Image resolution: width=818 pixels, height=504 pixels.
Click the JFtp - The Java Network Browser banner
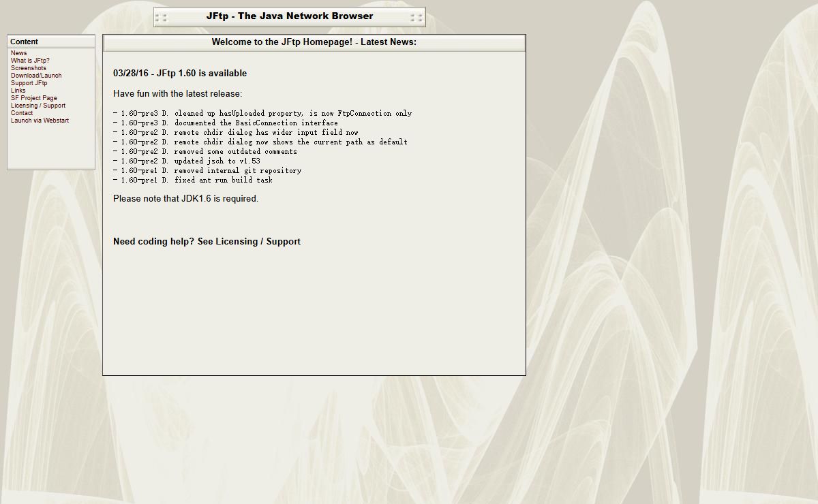(290, 16)
